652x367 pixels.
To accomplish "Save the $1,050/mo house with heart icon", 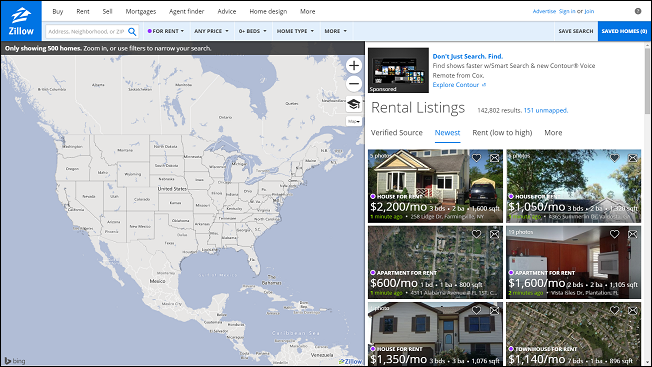I will [x=615, y=158].
